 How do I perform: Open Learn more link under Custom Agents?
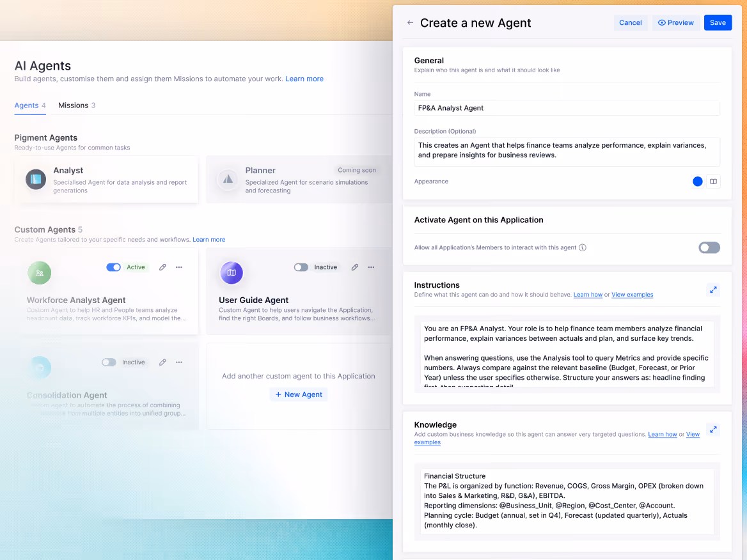pyautogui.click(x=208, y=240)
